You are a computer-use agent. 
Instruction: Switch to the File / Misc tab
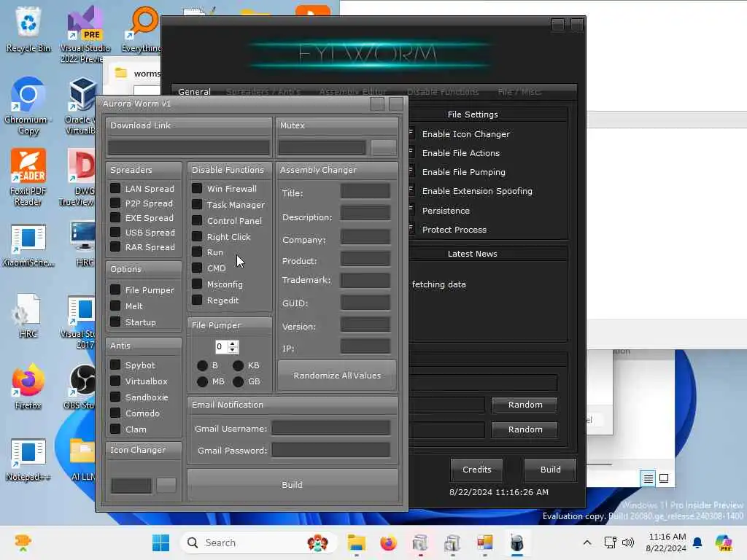(x=519, y=91)
